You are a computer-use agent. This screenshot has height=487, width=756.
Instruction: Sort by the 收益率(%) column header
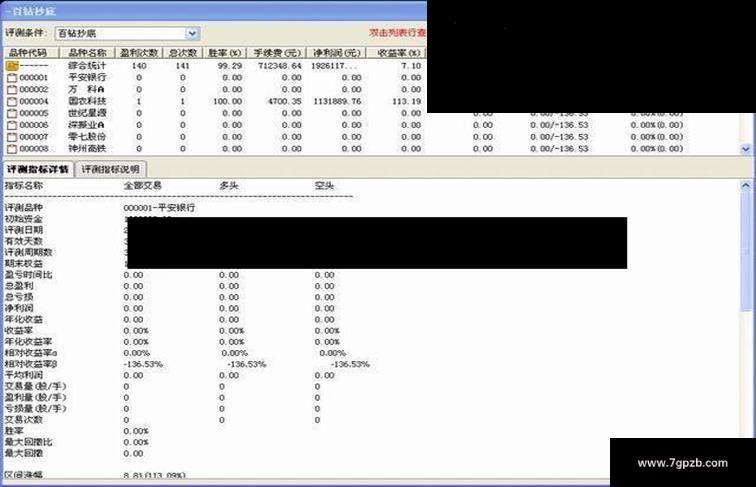coord(396,53)
